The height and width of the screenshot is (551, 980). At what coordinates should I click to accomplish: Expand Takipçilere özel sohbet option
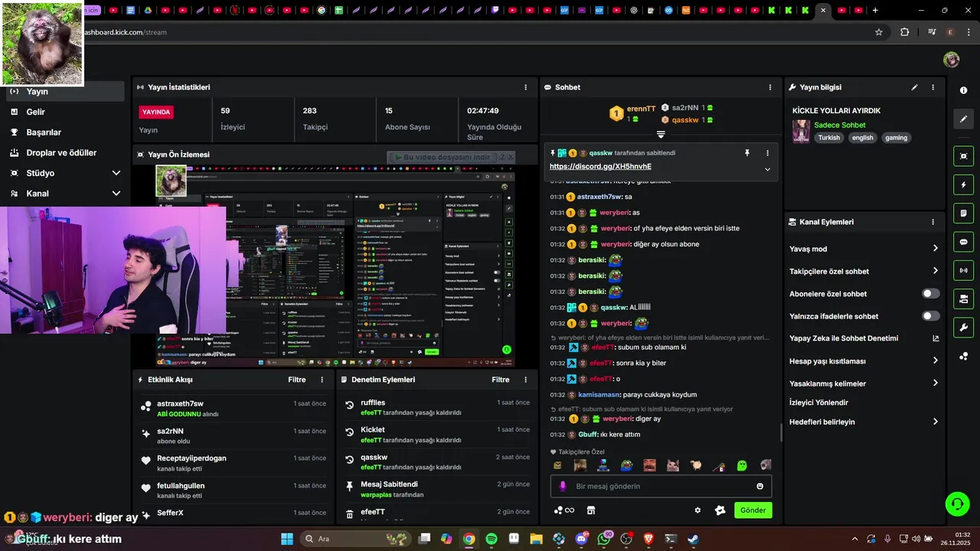[x=935, y=271]
